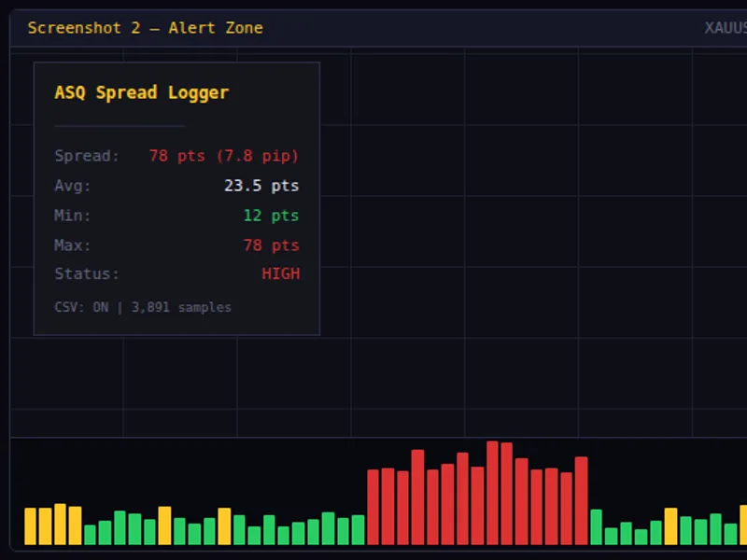Screen dimensions: 747x560
Task: Select the spread value '78 pts (7.8 pip)'
Action: (x=224, y=156)
